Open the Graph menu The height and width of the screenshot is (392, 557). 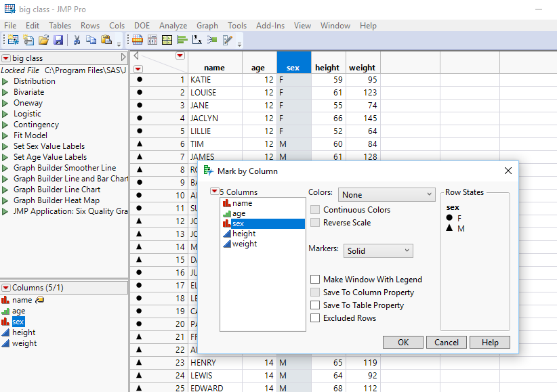pyautogui.click(x=207, y=26)
